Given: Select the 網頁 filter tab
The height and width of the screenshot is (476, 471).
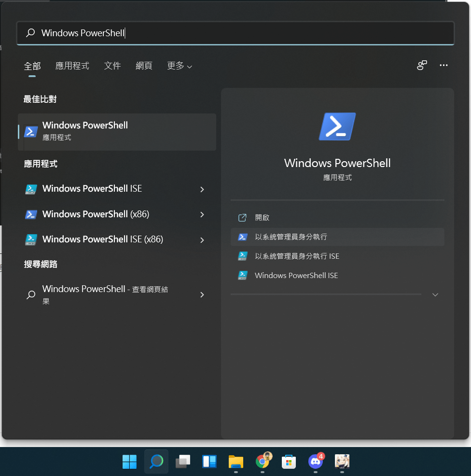Looking at the screenshot, I should (144, 66).
